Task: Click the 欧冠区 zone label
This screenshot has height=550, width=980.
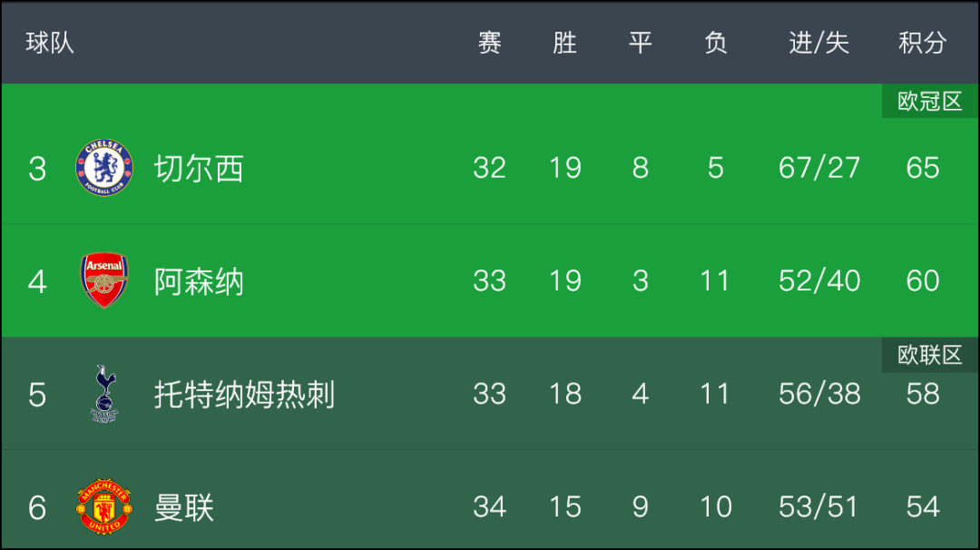Action: coord(930,102)
